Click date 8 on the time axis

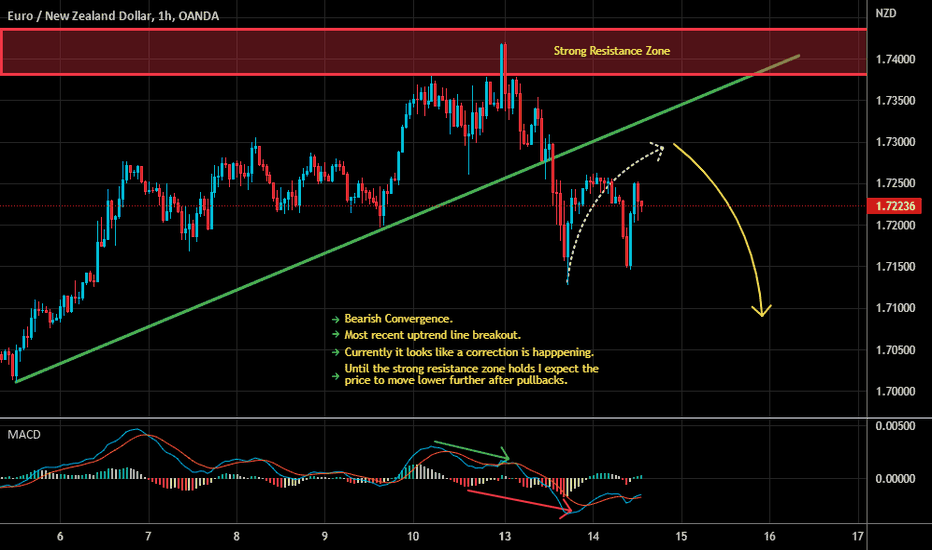237,536
